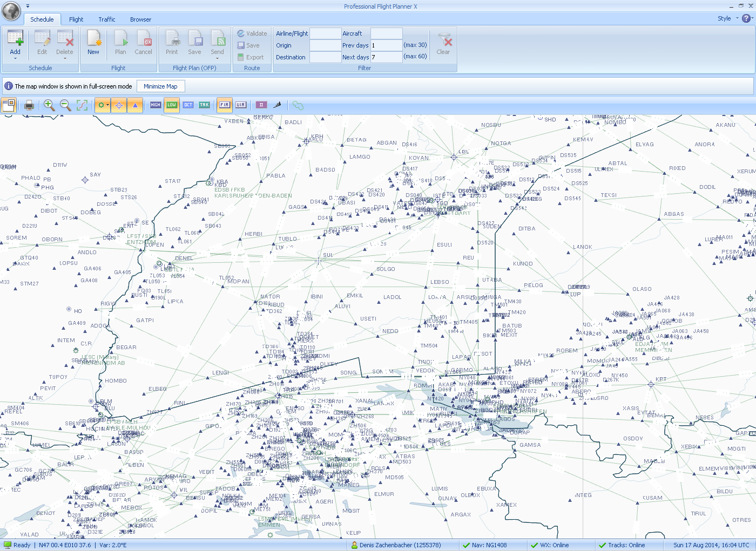
Task: Open map settings gear dropdown arrow
Action: 108,105
